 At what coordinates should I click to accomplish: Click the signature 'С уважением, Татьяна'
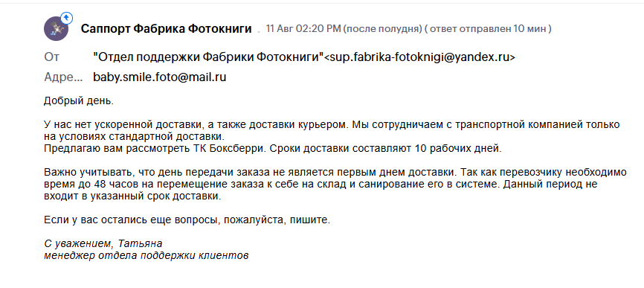103,244
